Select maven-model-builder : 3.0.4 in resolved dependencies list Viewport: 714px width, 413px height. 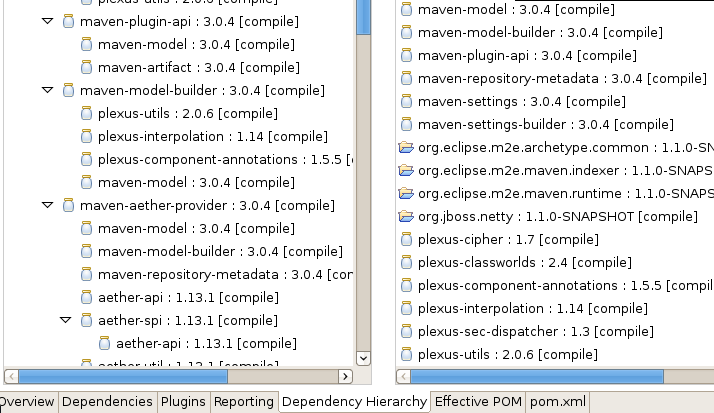[540, 32]
